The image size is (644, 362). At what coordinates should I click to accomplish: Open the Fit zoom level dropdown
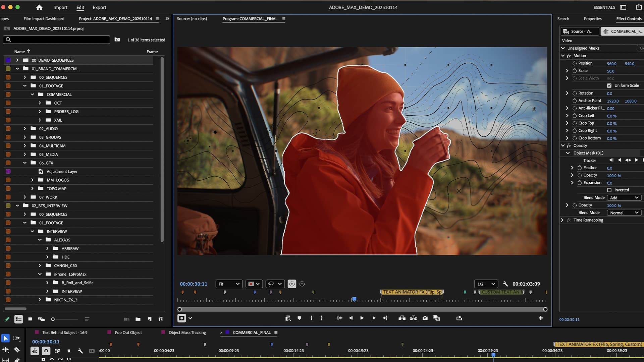229,284
